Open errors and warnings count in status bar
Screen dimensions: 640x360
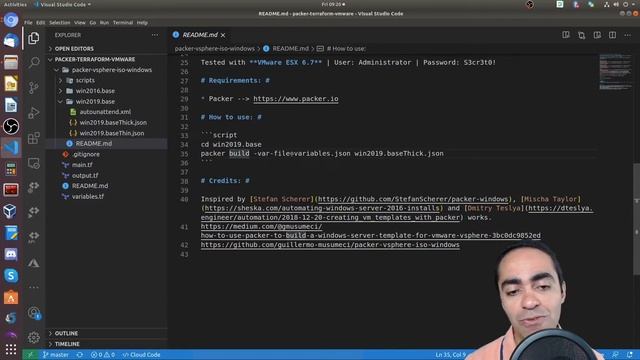click(103, 355)
